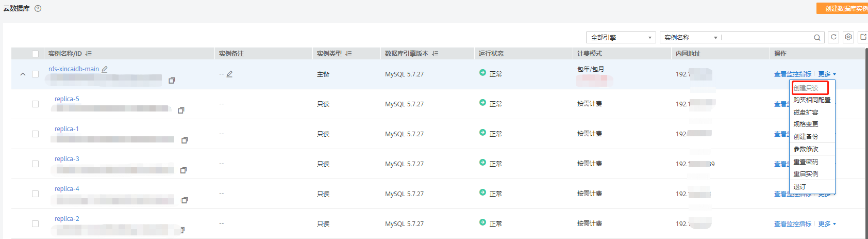Choose 购买相同配置 from the menu
868x239 pixels.
[x=812, y=100]
